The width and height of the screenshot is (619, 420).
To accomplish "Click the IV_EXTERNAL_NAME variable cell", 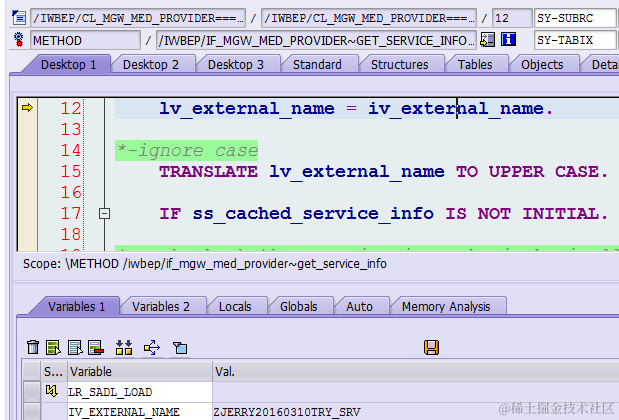I will click(140, 411).
